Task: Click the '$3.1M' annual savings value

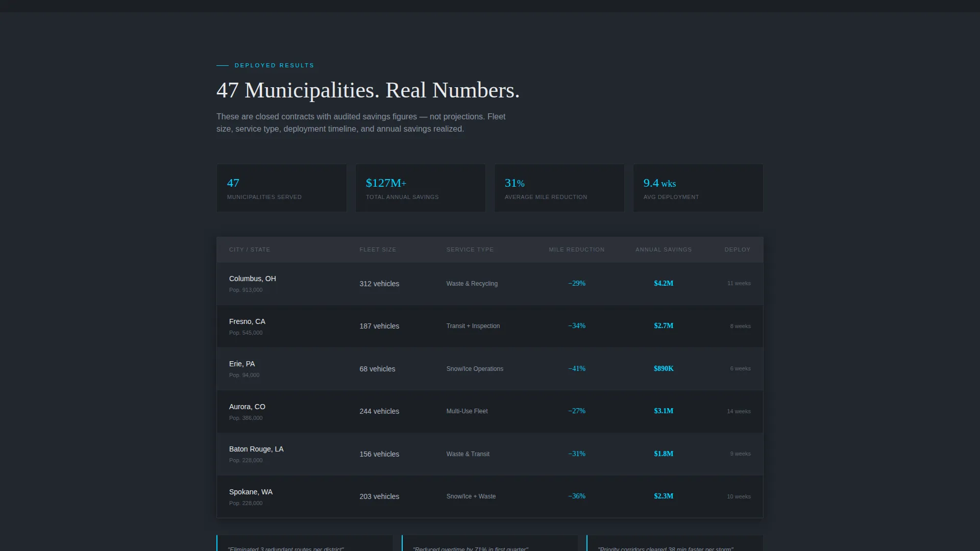Action: (664, 411)
